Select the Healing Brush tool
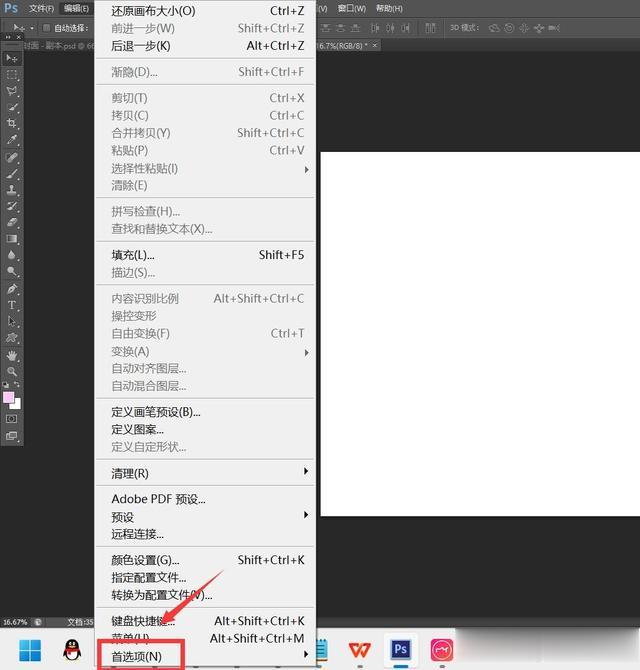 tap(12, 157)
